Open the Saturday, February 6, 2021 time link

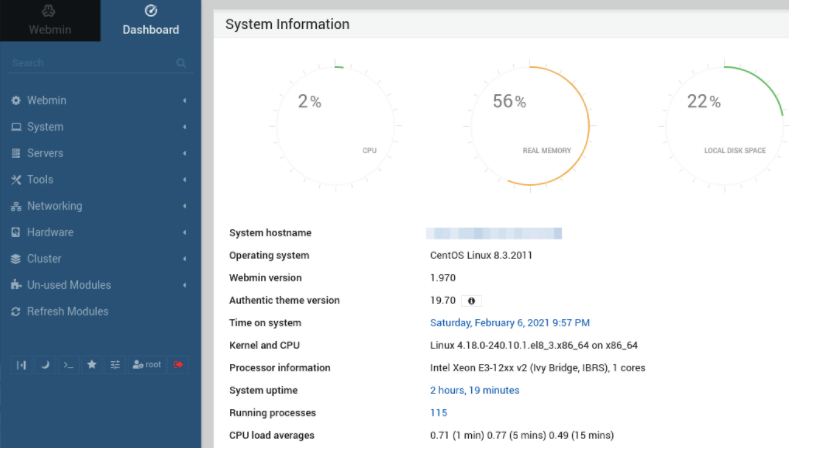click(510, 323)
